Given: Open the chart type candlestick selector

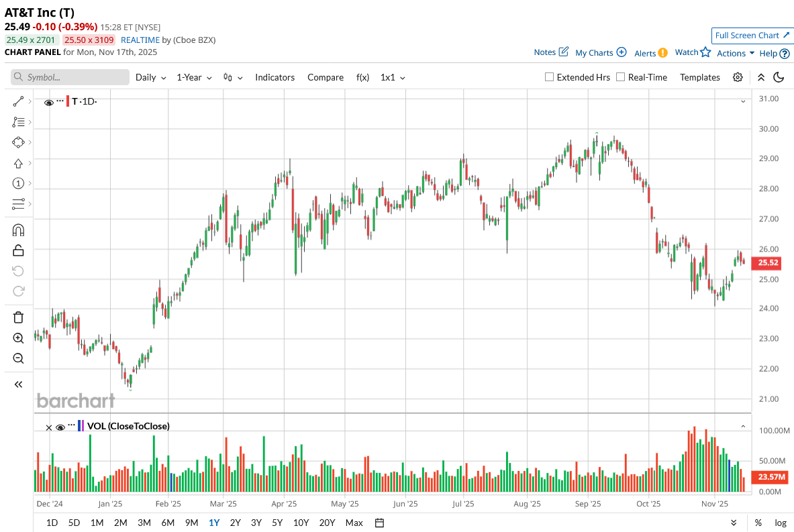Looking at the screenshot, I should (233, 77).
